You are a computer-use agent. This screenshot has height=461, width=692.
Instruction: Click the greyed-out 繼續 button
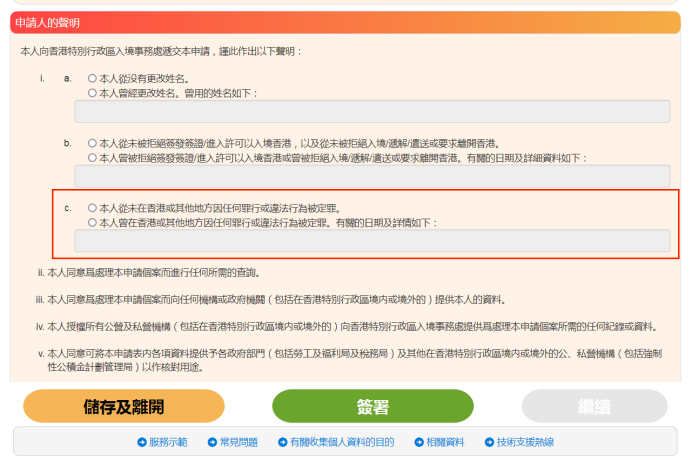[x=594, y=406]
